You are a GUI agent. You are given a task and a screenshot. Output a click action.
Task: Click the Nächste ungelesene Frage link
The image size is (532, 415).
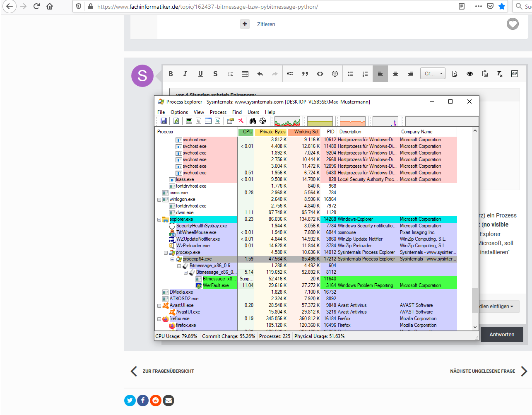[x=489, y=371]
